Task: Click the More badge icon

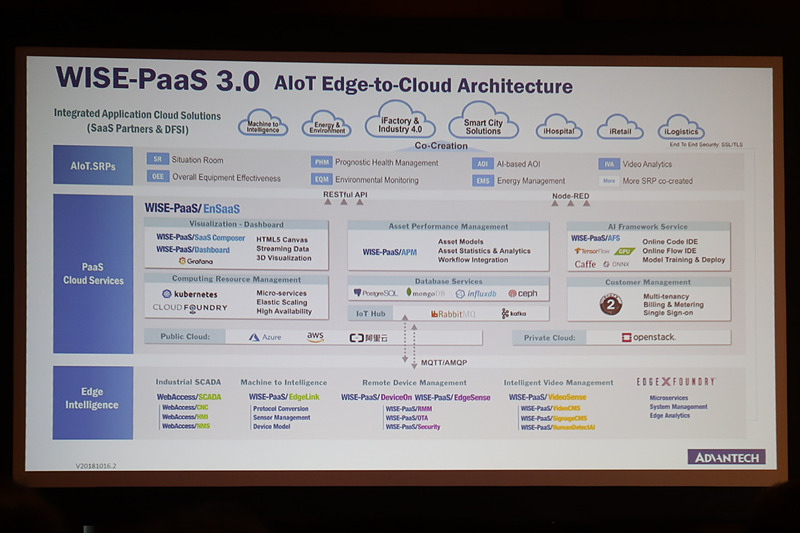Action: (x=609, y=181)
